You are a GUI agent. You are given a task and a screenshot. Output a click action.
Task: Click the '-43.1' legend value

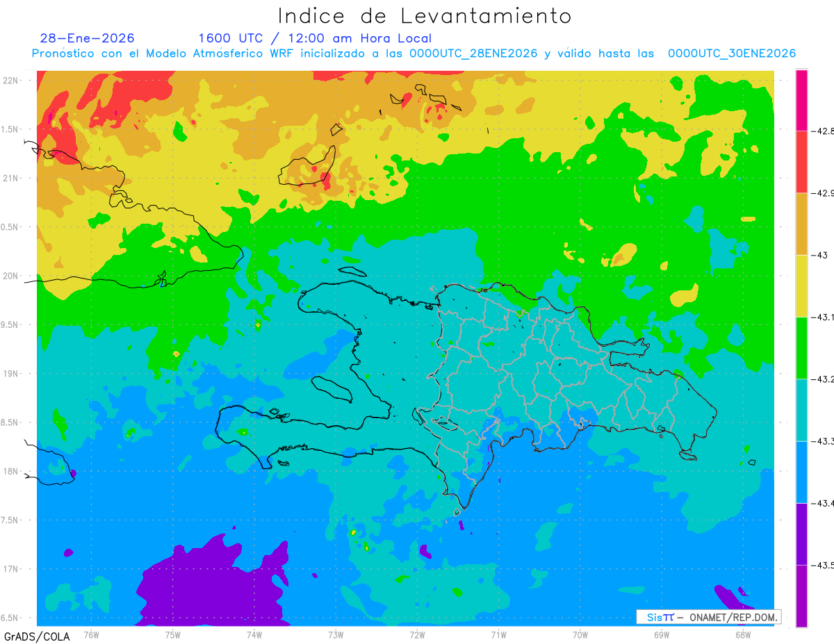[822, 317]
